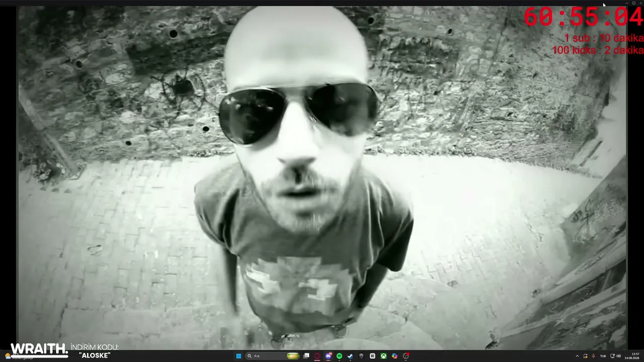Viewport: 644px width, 362px height.
Task: Maximize or restore the video window
Action: click(633, 3)
